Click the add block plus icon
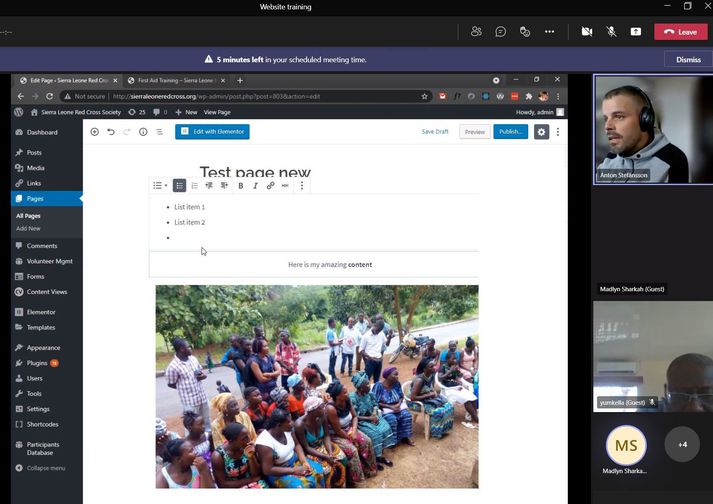 tap(95, 132)
